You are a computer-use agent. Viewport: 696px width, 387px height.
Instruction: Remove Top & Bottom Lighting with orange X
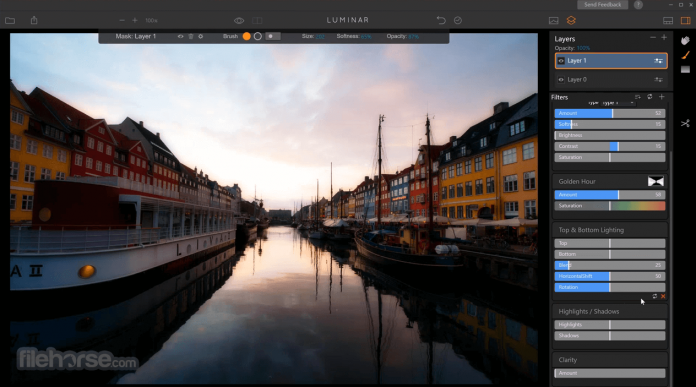(663, 296)
